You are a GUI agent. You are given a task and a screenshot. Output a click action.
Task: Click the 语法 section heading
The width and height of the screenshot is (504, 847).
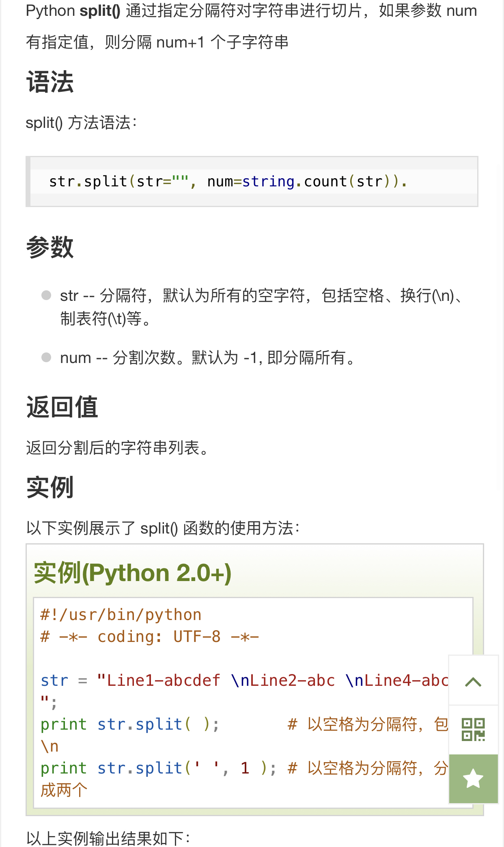50,82
